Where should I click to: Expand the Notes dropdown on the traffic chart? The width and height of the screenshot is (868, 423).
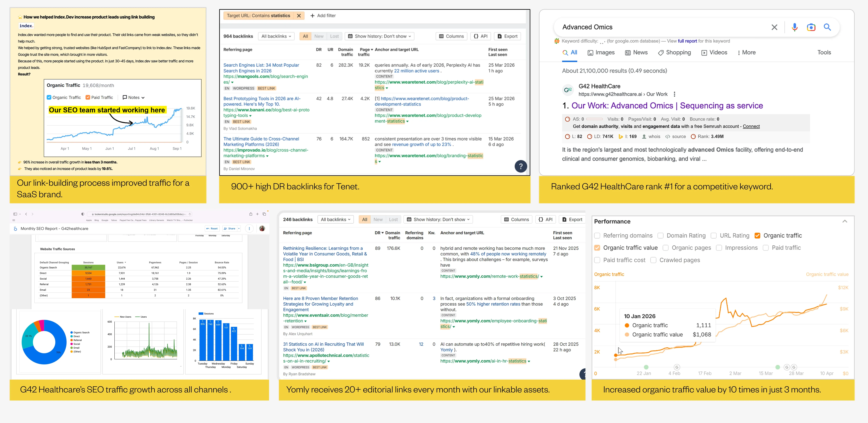134,97
